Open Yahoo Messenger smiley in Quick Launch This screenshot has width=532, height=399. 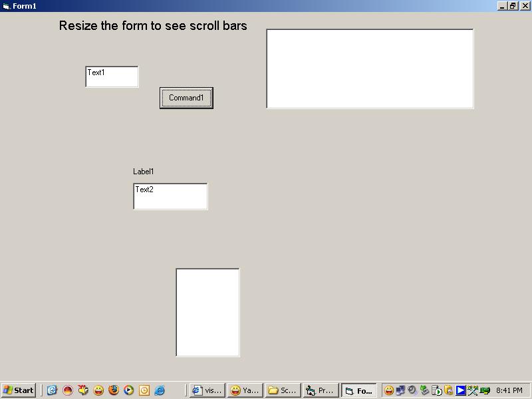98,390
